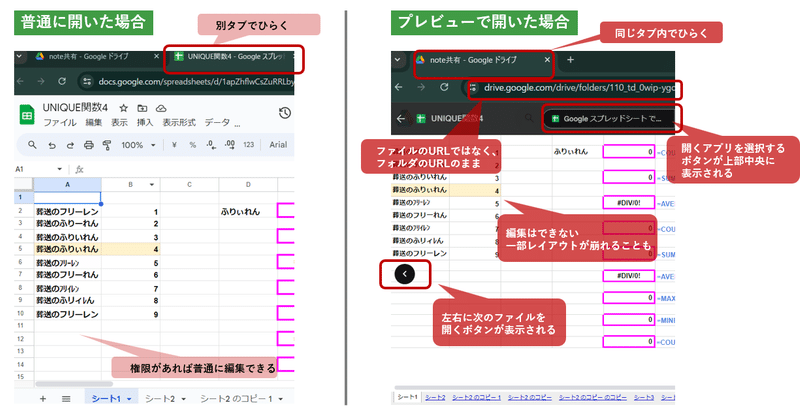800x418 pixels.
Task: Click the green Sheets home logo
Action: coord(27,115)
